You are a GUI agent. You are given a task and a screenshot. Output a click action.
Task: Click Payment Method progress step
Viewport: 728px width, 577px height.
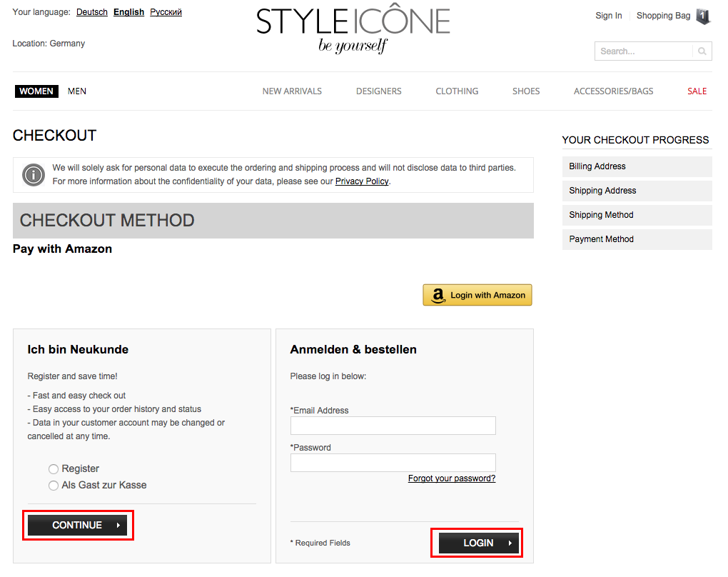coord(637,239)
